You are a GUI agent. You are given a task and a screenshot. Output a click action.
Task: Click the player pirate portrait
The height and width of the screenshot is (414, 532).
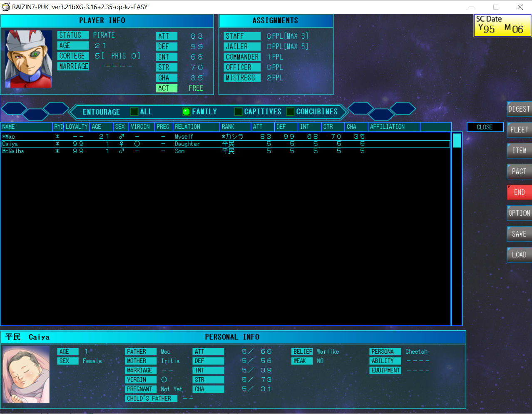(28, 59)
